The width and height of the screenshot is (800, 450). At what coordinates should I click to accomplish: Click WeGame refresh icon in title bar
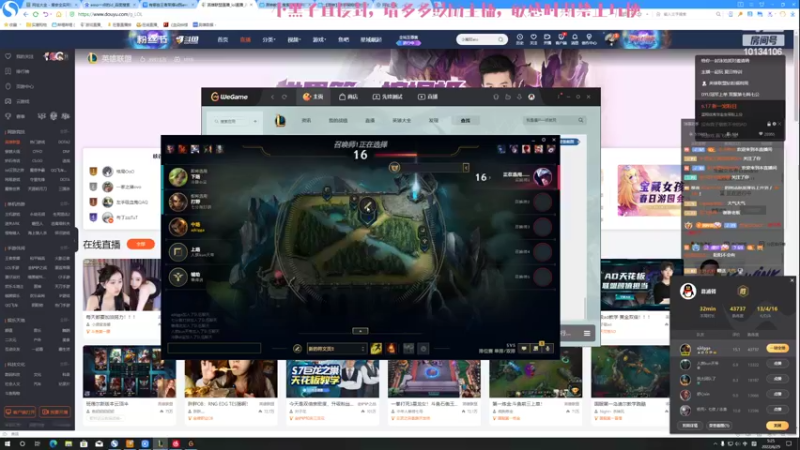(x=284, y=96)
